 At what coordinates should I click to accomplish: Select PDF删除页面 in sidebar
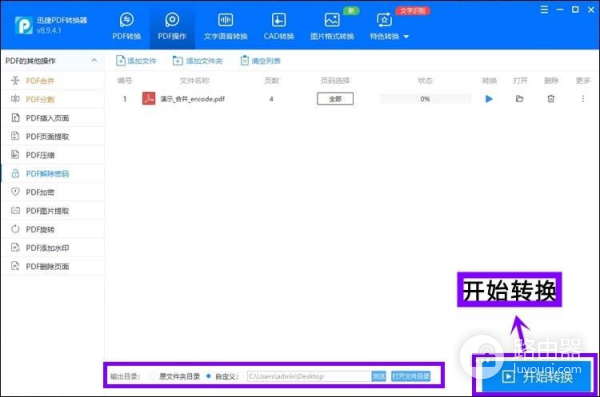(53, 266)
